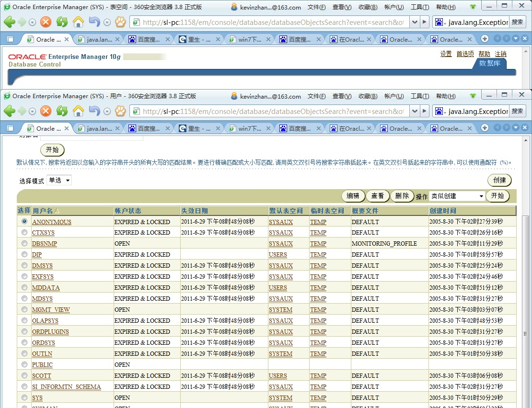Open the ANONYMOUS user link
Image resolution: width=532 pixels, height=408 pixels.
pyautogui.click(x=51, y=221)
